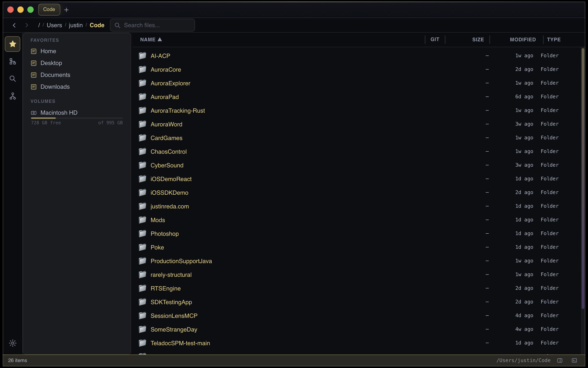The height and width of the screenshot is (368, 588).
Task: Click the file list vertical scrollbar
Action: (x=583, y=178)
